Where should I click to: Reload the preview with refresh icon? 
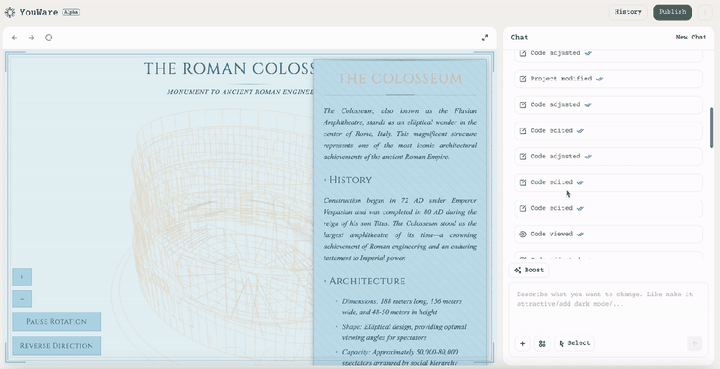[x=49, y=38]
